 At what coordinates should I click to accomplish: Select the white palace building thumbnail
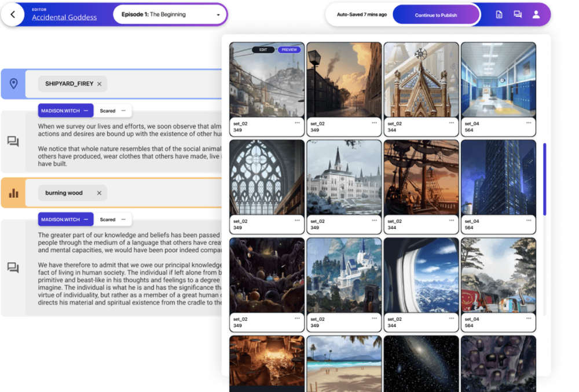pyautogui.click(x=344, y=177)
